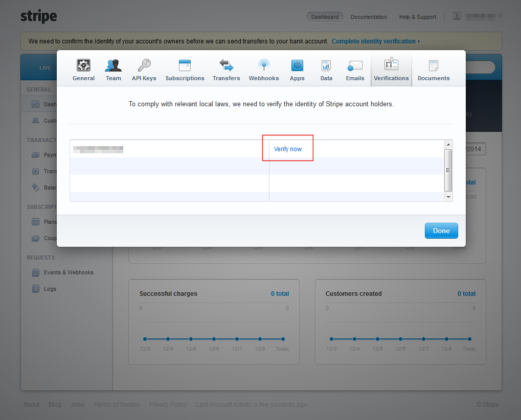This screenshot has width=521, height=420.
Task: Select the Apps cube icon
Action: 297,65
